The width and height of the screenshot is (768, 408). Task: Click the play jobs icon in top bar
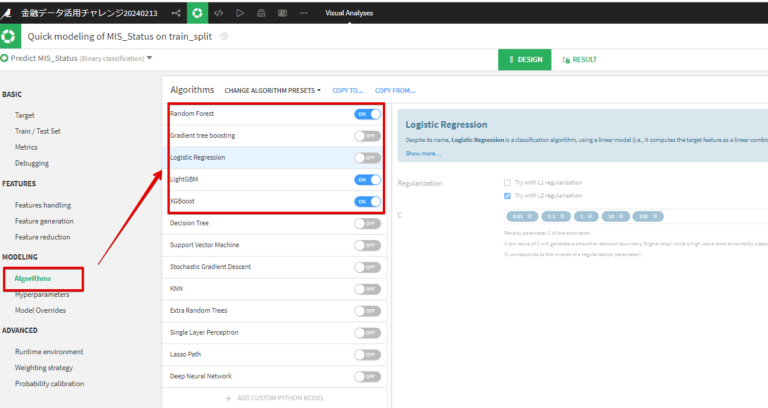[x=240, y=13]
